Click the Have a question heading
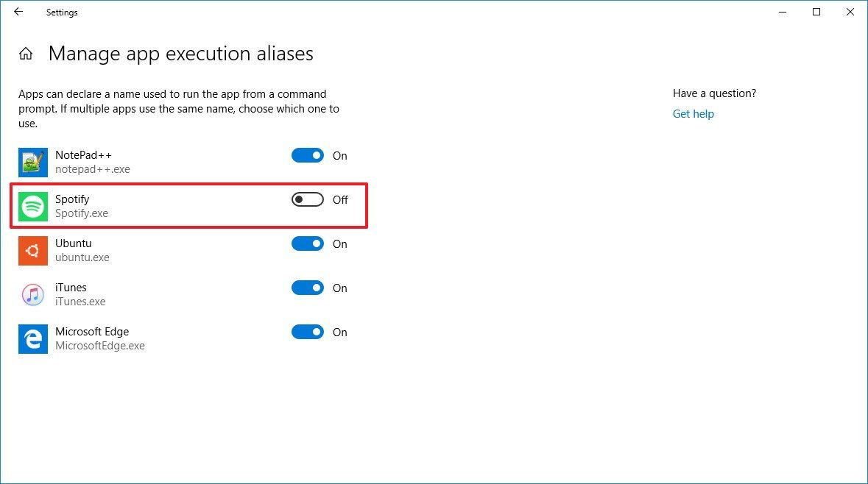The height and width of the screenshot is (484, 868). coord(713,93)
